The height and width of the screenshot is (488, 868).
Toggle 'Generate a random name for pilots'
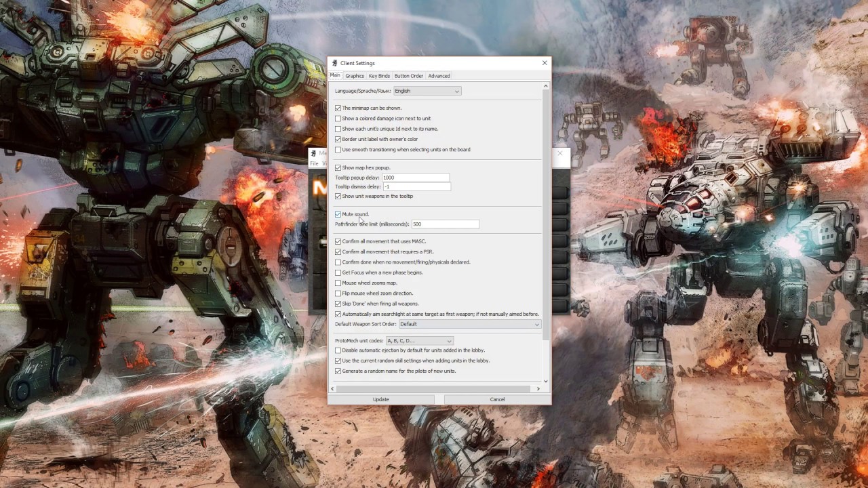pyautogui.click(x=338, y=371)
